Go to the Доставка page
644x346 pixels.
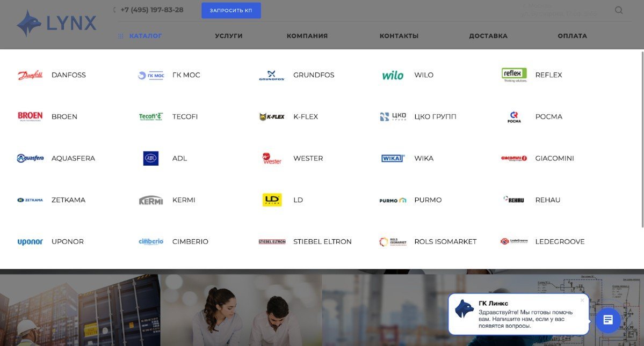488,36
